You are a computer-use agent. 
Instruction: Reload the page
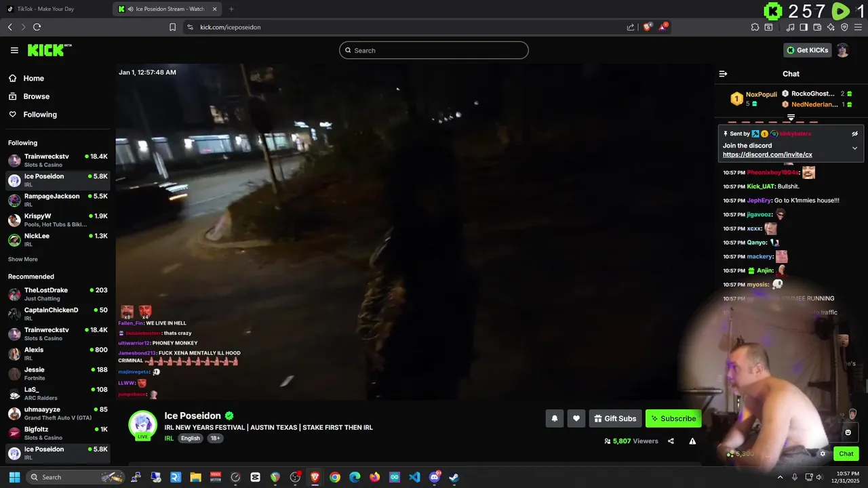tap(37, 27)
